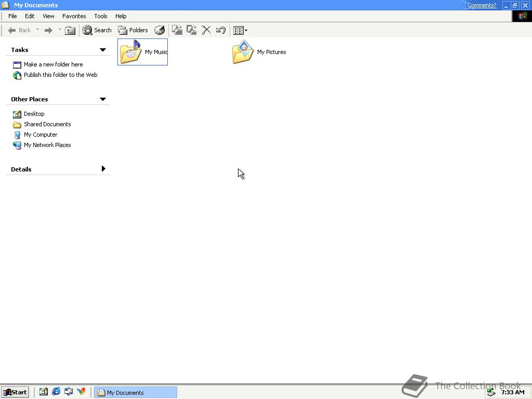Screen dimensions: 532x399
Task: Click the Desktop icon in sidebar
Action: coord(17,114)
